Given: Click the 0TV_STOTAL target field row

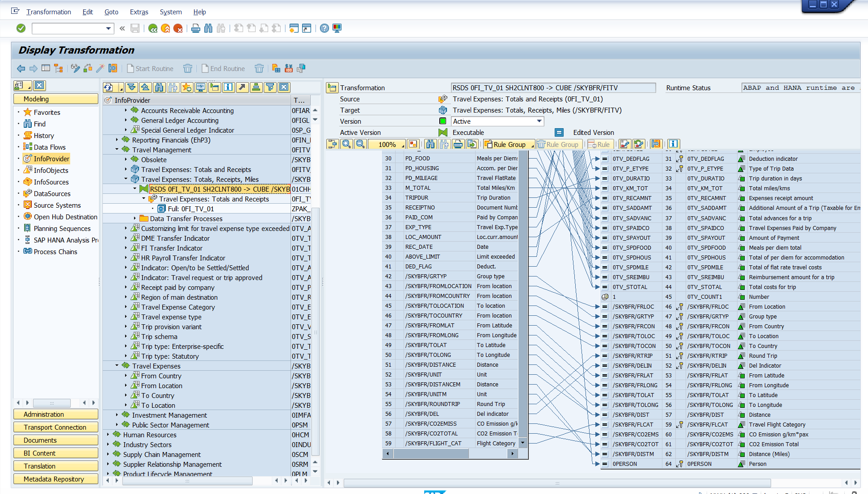Looking at the screenshot, I should pos(730,287).
